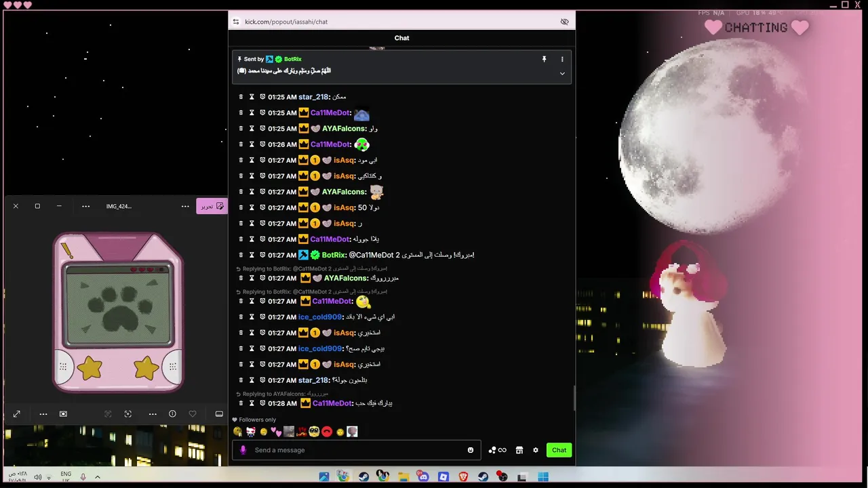Expand the pinned message chevron
Screen dimensions: 868x488
(x=562, y=73)
